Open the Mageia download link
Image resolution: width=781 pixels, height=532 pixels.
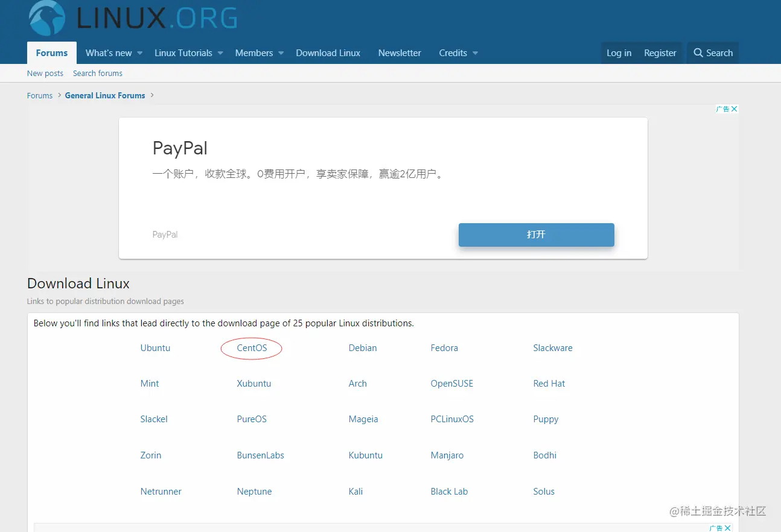(363, 419)
